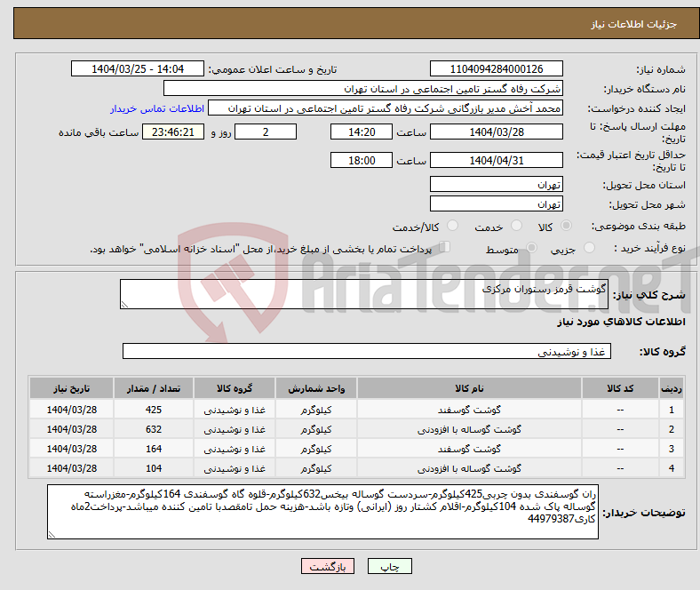Image resolution: width=700 pixels, height=590 pixels.
Task: Click quantity cell 425
Action: (x=154, y=410)
